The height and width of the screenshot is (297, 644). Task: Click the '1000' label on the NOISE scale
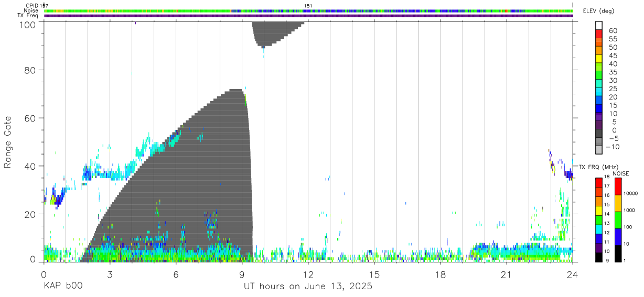click(x=629, y=210)
